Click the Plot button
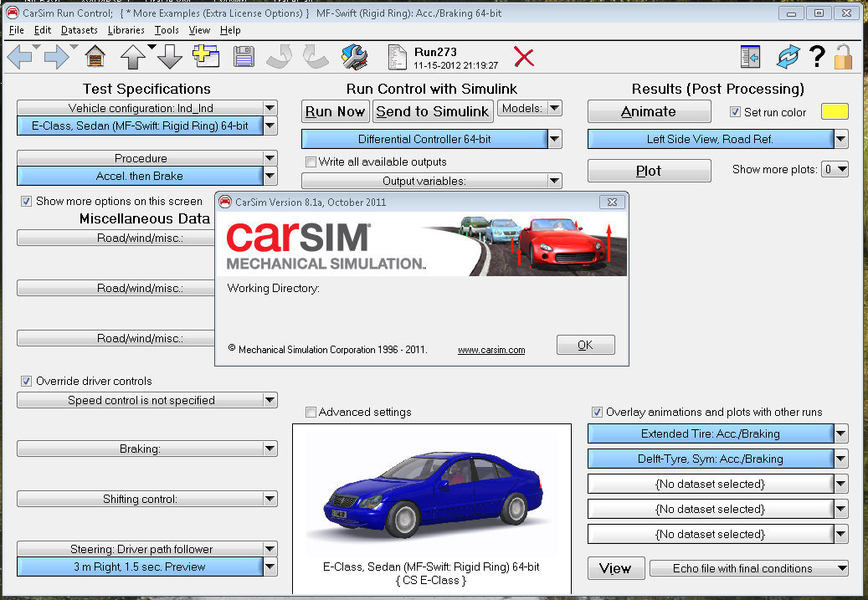 coord(649,171)
